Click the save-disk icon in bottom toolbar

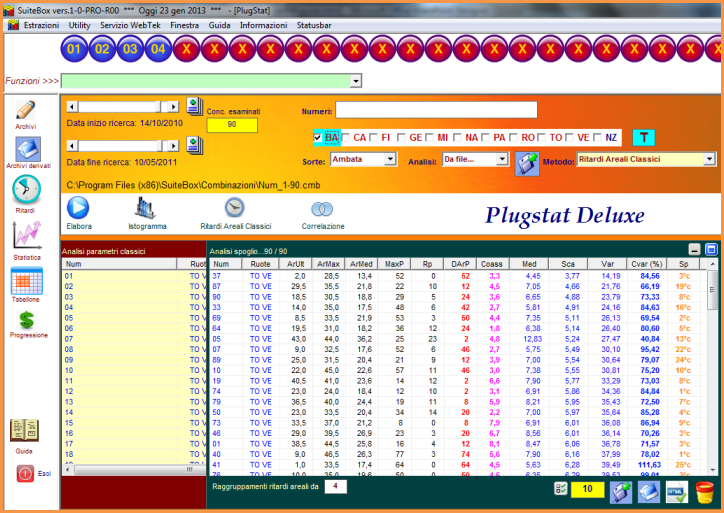pyautogui.click(x=621, y=492)
